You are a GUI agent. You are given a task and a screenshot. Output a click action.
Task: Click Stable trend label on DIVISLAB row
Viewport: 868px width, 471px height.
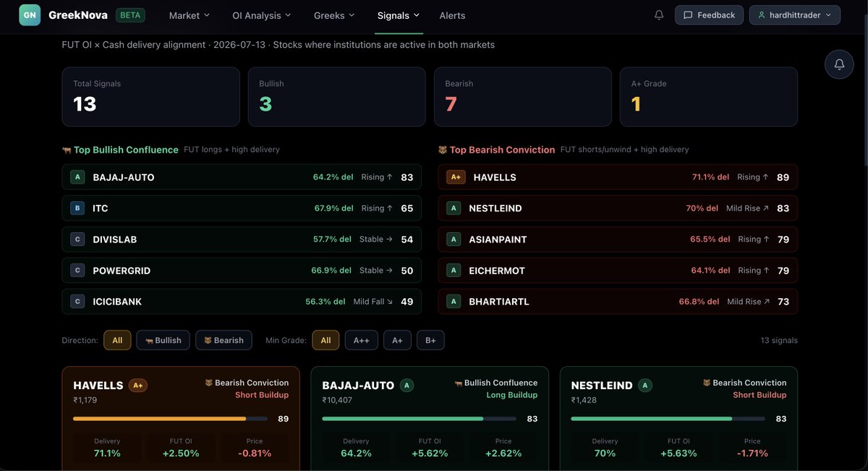(376, 239)
